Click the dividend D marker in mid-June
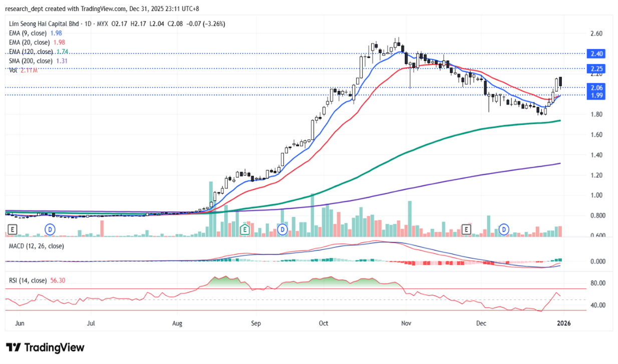618x364 pixels. (50, 229)
